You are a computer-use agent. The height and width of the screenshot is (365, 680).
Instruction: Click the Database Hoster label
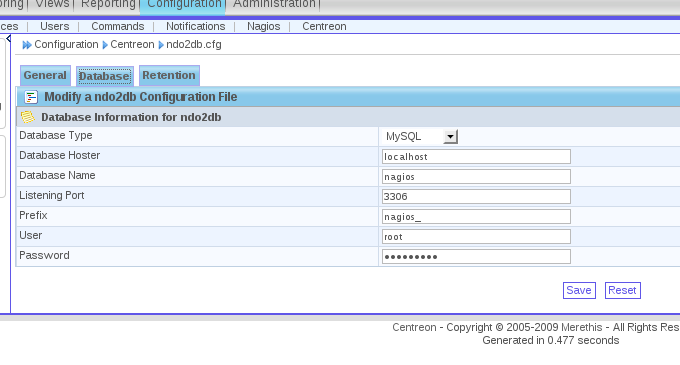tap(59, 156)
